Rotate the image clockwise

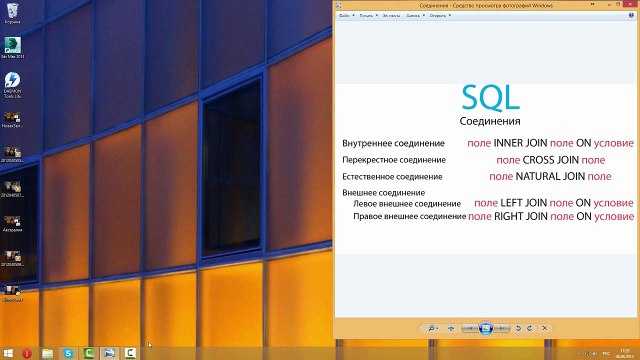[529, 328]
